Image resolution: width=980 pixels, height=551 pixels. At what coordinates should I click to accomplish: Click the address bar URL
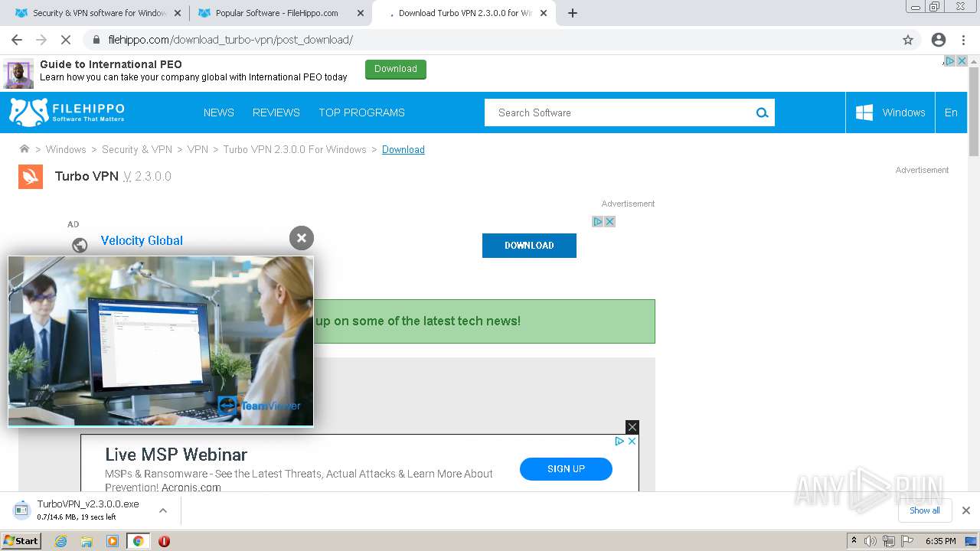(x=230, y=40)
